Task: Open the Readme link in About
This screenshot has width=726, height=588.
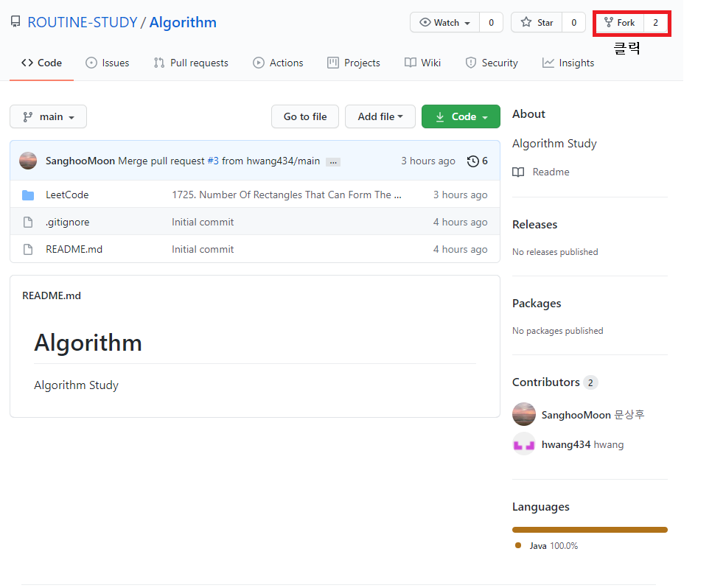Action: pyautogui.click(x=551, y=172)
